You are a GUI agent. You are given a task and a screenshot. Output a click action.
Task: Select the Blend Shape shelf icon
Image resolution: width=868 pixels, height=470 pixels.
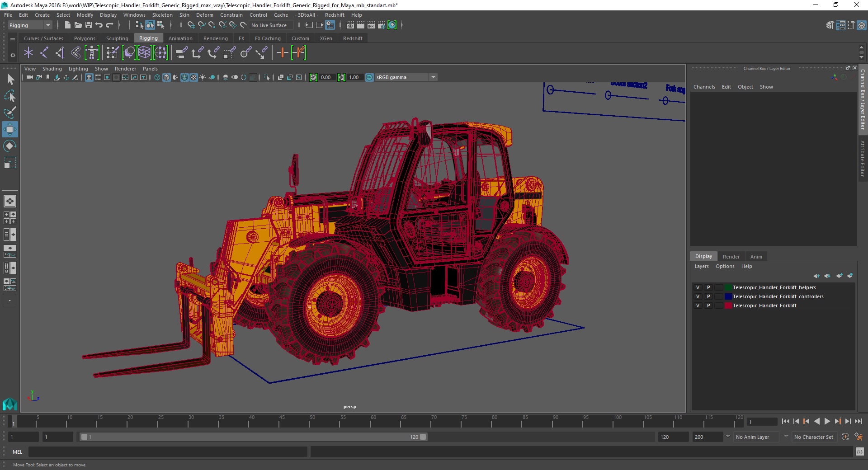129,53
